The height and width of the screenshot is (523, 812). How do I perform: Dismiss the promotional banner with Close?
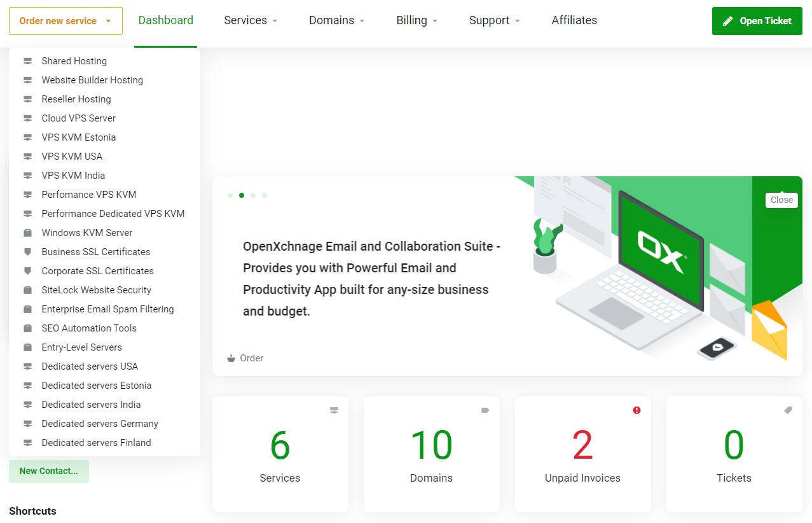781,200
